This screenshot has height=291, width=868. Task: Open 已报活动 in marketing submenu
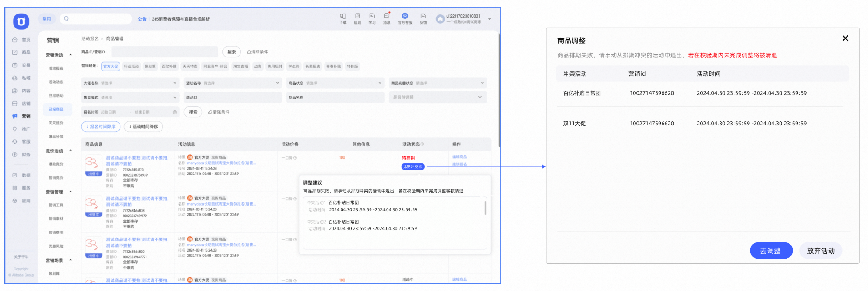[56, 96]
